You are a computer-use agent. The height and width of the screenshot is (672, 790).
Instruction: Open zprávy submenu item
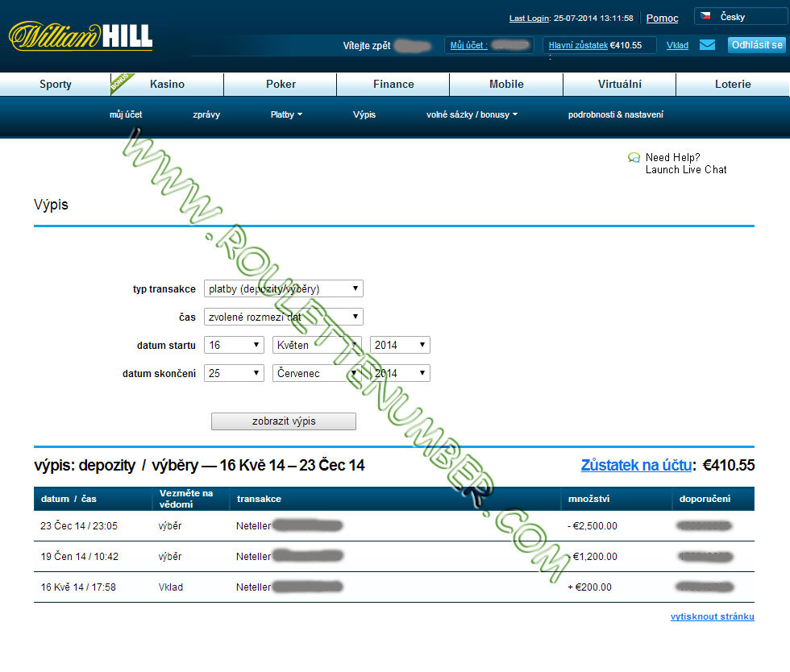pos(206,114)
